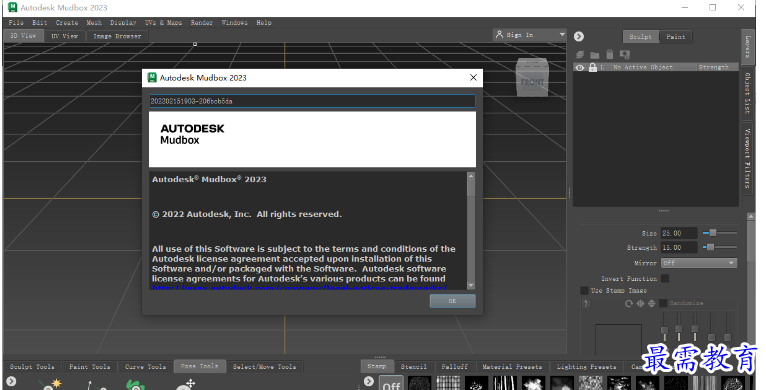Click the About dialog scrollbar up arrow

[471, 176]
